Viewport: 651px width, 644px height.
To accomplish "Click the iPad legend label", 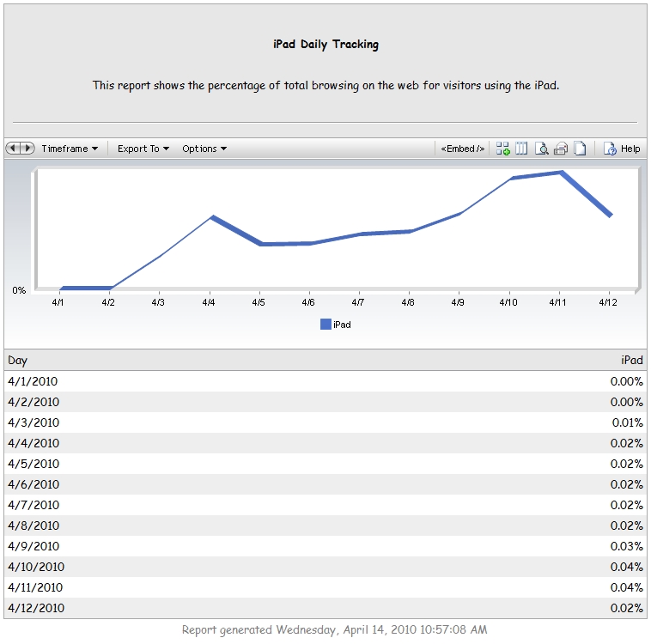I will [342, 325].
